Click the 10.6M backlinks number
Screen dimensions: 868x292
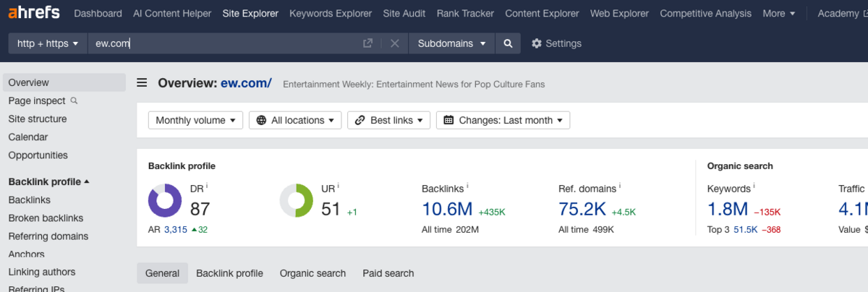tap(446, 210)
